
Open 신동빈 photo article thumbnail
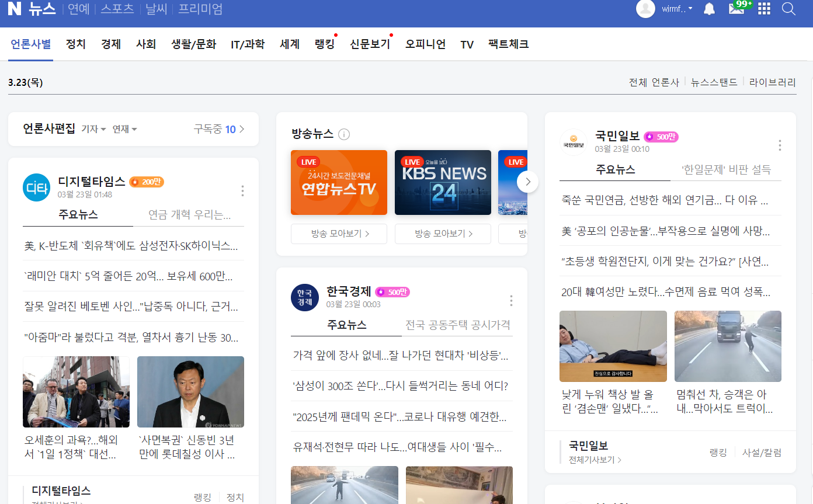coord(190,392)
